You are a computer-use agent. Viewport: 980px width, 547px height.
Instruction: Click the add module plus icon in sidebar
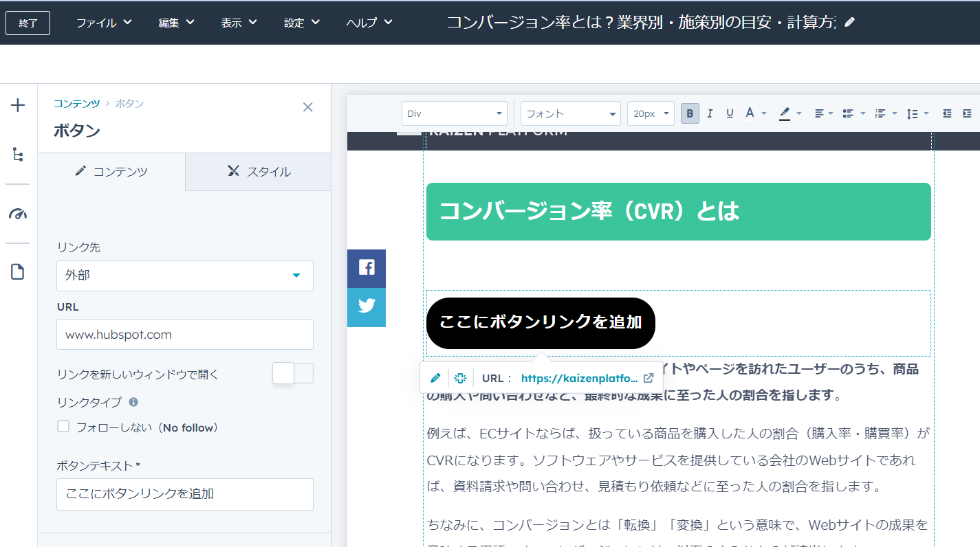[x=17, y=105]
